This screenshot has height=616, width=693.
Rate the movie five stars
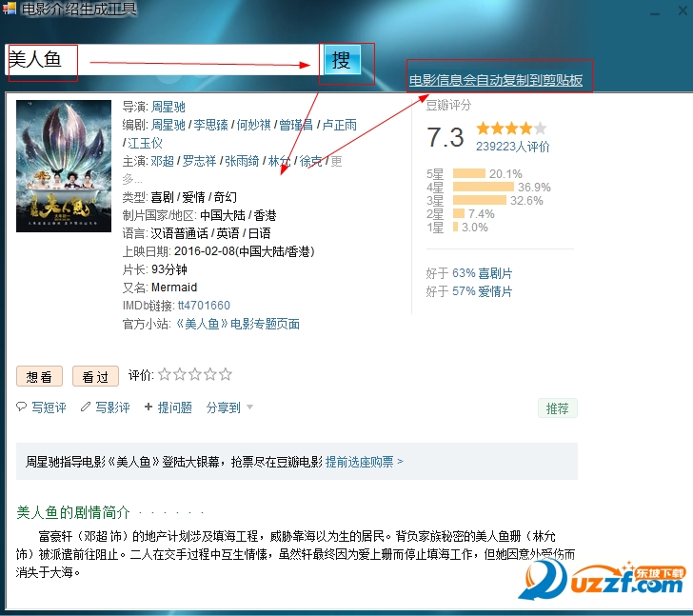[x=226, y=375]
